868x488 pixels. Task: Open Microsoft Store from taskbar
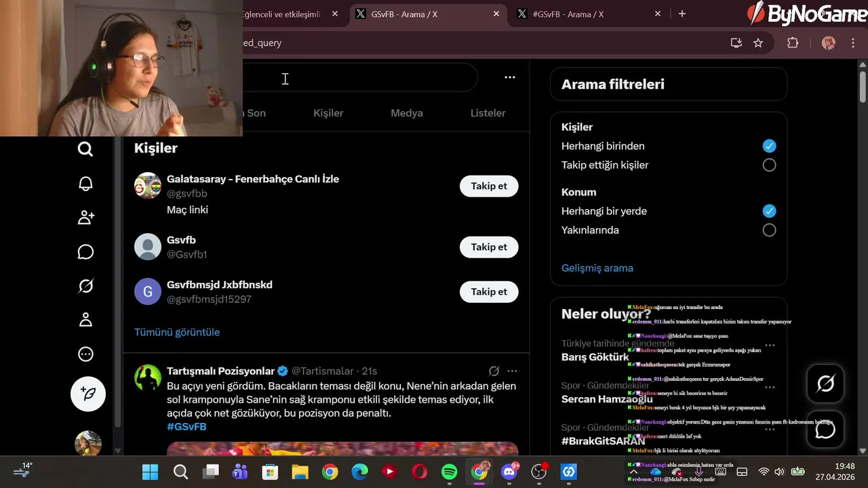pos(270,472)
